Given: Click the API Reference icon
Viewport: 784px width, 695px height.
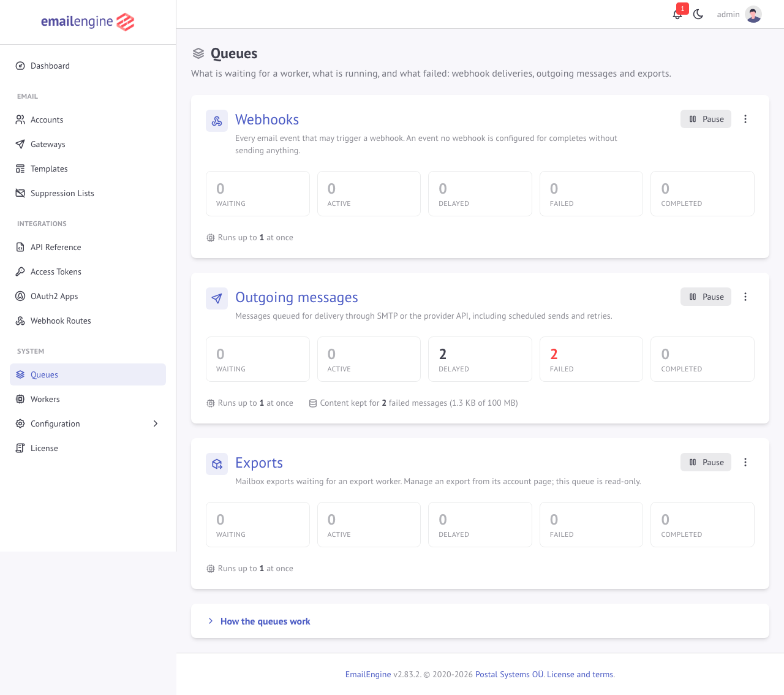Looking at the screenshot, I should click(20, 247).
